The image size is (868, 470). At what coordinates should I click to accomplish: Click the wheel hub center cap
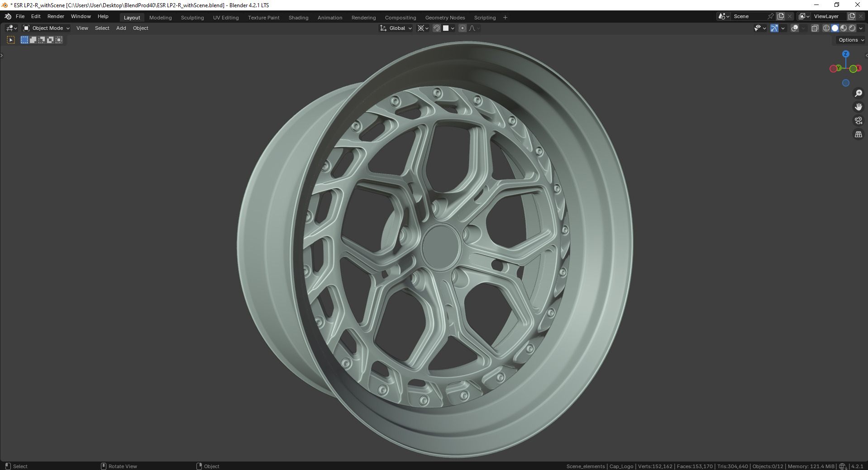(x=440, y=247)
